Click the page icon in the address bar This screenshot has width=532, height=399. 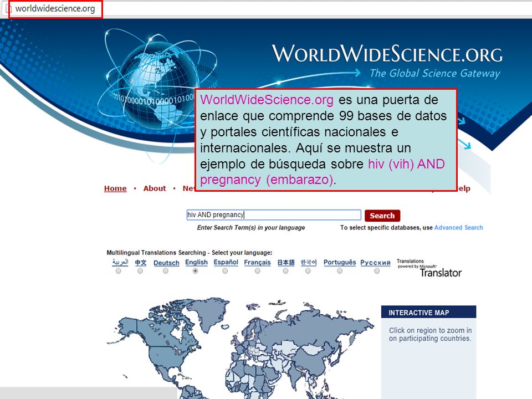(x=8, y=9)
